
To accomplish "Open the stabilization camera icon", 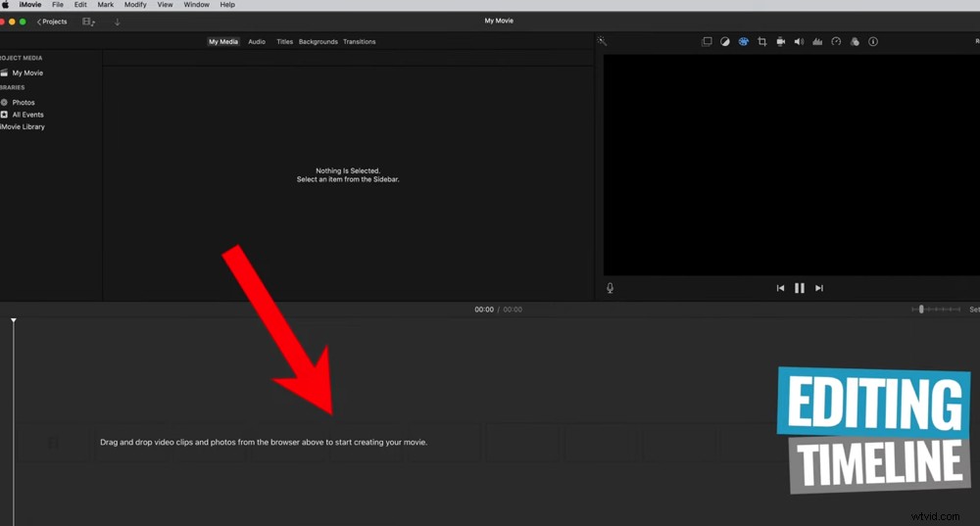I will (781, 42).
